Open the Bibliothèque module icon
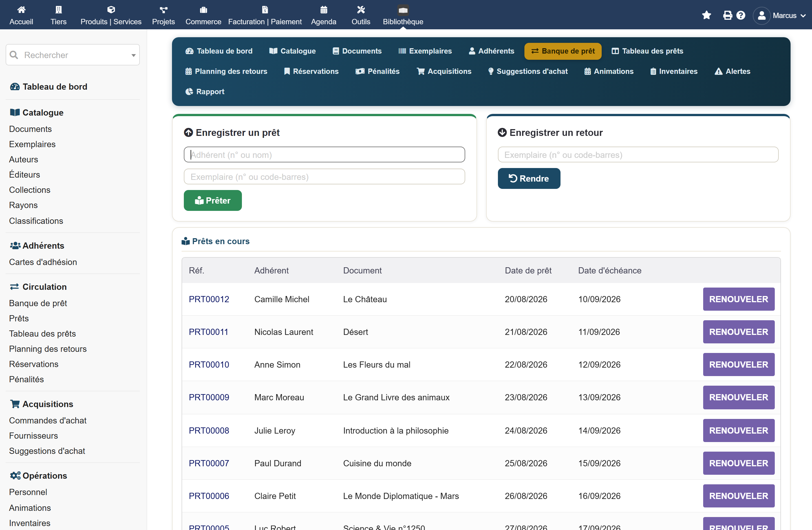812x530 pixels. coord(403,10)
